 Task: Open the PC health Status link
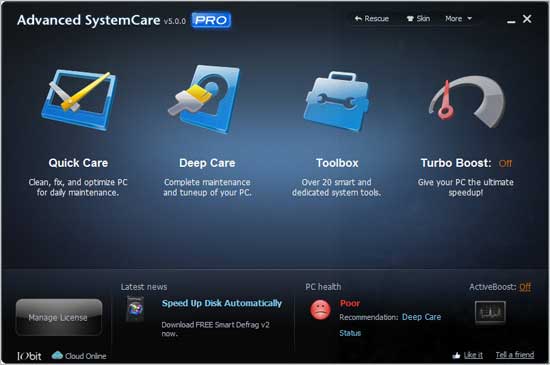click(x=350, y=333)
